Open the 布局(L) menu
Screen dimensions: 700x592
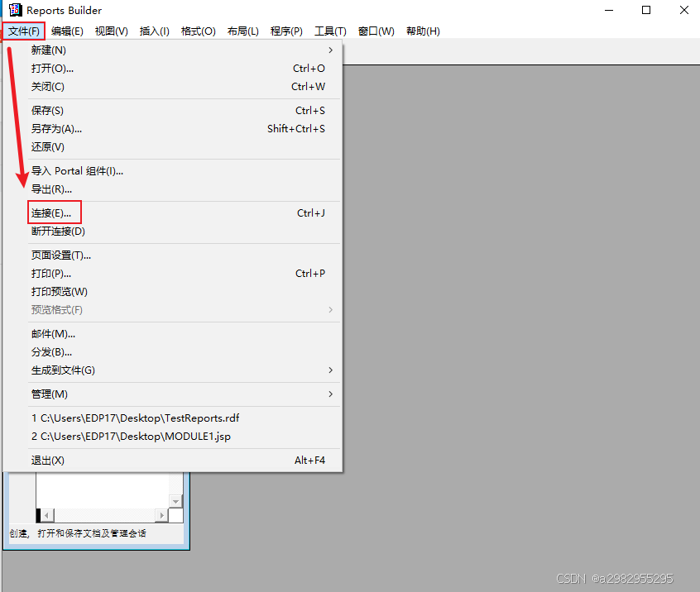243,31
